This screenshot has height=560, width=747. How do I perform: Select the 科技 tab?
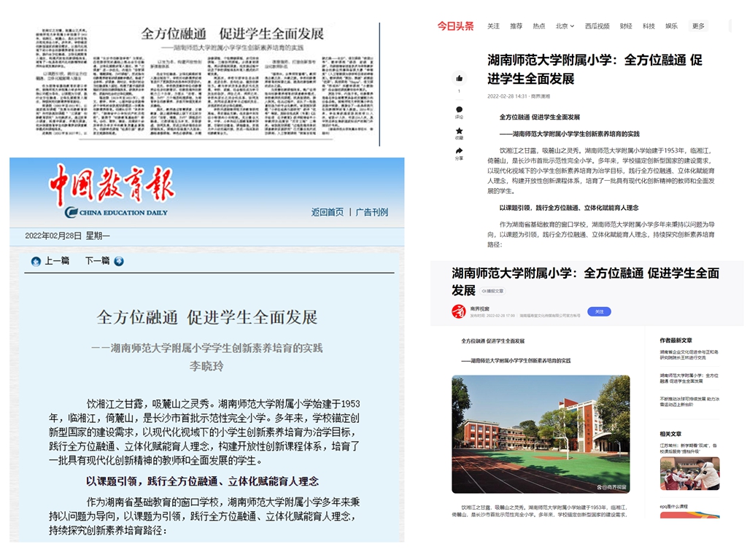pyautogui.click(x=649, y=26)
